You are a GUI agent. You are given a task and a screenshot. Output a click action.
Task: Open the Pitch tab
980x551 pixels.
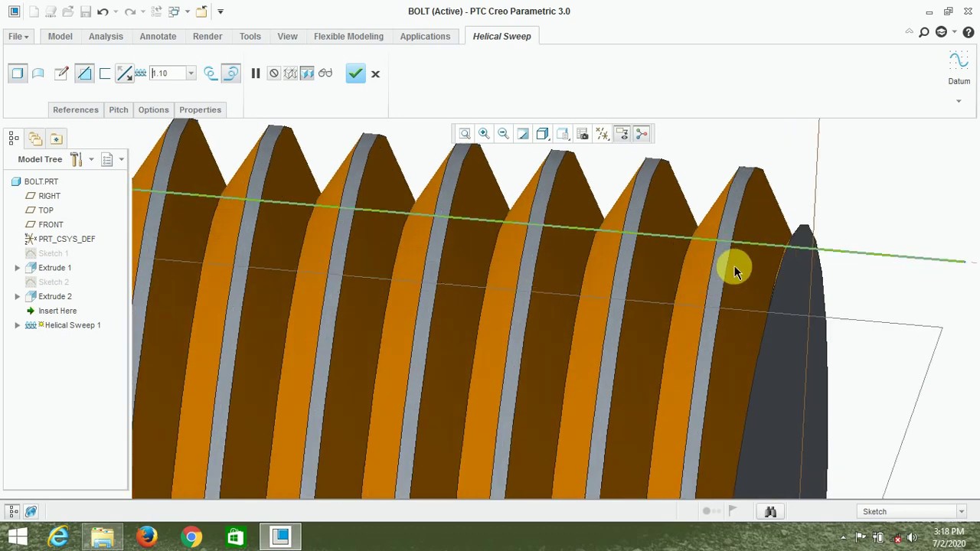(118, 109)
